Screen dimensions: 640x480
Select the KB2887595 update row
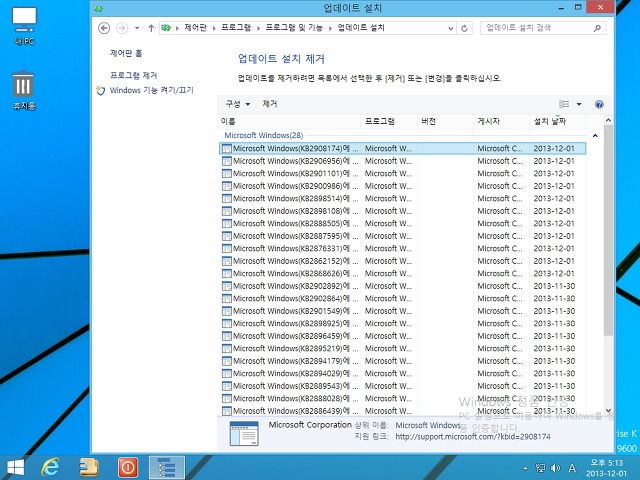(x=402, y=236)
